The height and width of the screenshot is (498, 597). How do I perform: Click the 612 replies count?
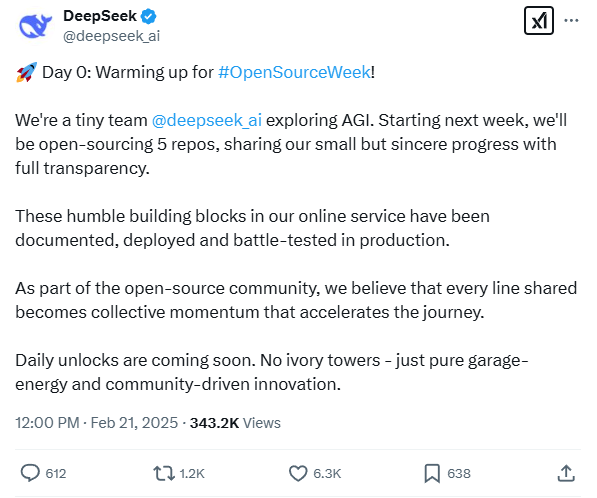(56, 474)
